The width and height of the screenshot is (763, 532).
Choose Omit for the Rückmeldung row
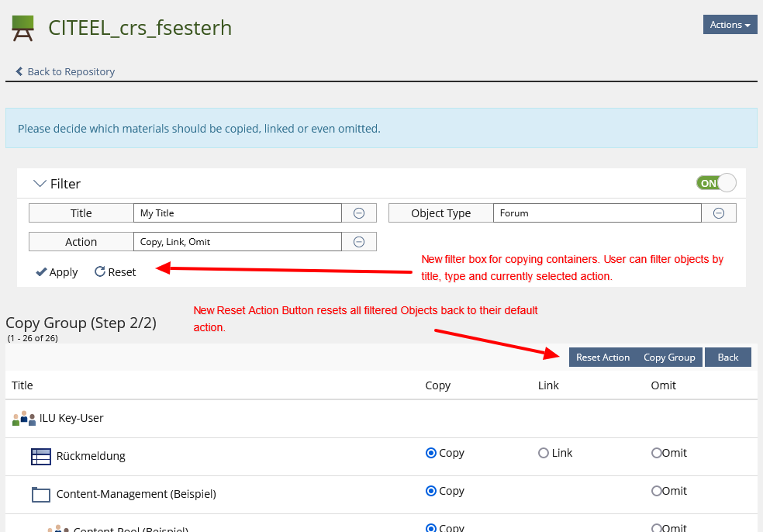(657, 453)
